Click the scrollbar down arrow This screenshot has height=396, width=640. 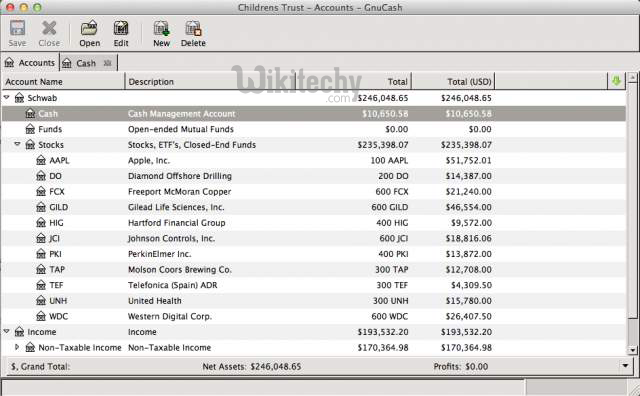(x=632, y=350)
